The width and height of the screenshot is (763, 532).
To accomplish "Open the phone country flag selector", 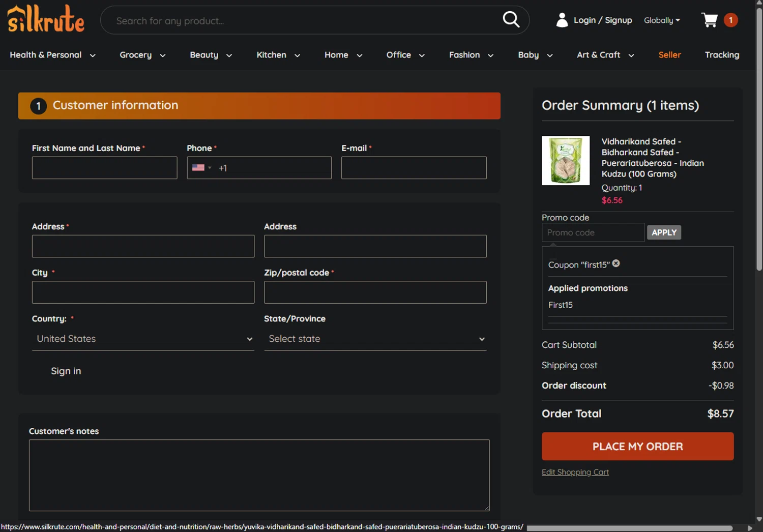I will (201, 168).
